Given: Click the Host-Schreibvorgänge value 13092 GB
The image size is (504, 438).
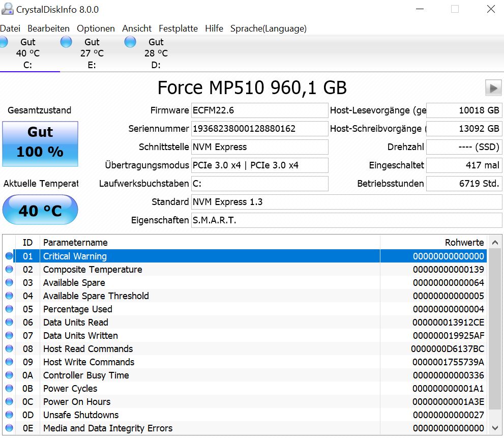Looking at the screenshot, I should pos(464,129).
